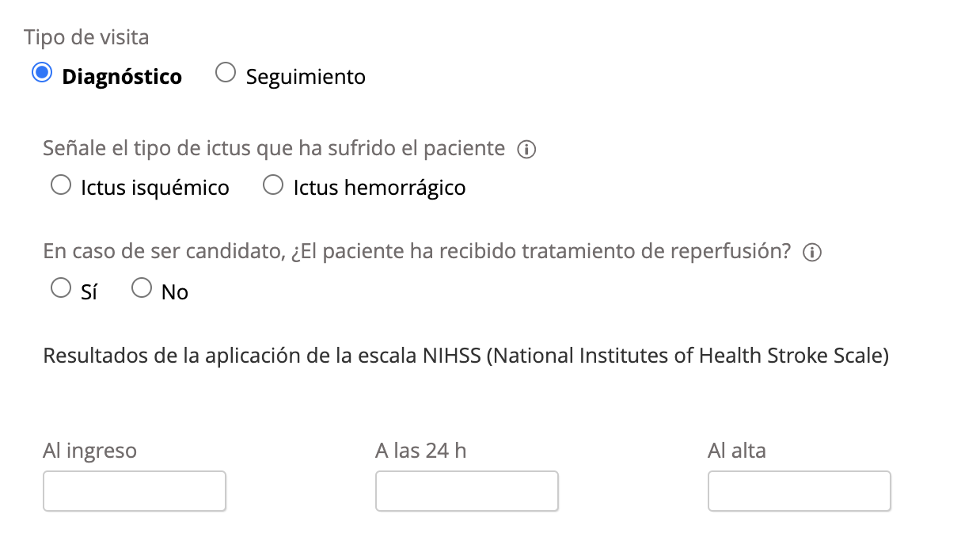Focus the Al alta NIHSS input box
980x556 pixels.
coord(800,491)
